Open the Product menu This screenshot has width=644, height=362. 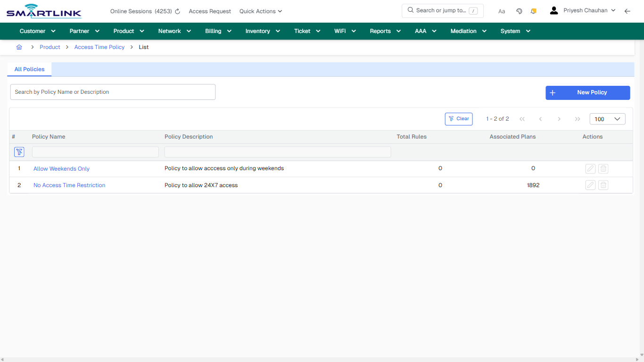pyautogui.click(x=128, y=31)
